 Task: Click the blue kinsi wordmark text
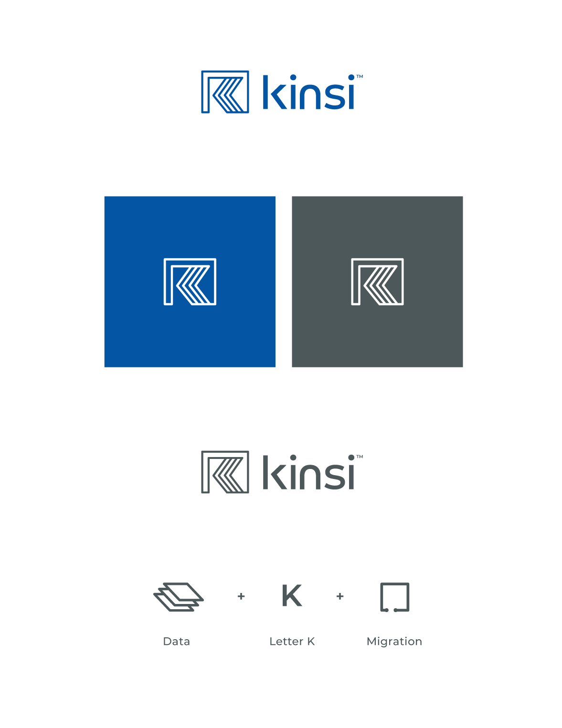309,92
